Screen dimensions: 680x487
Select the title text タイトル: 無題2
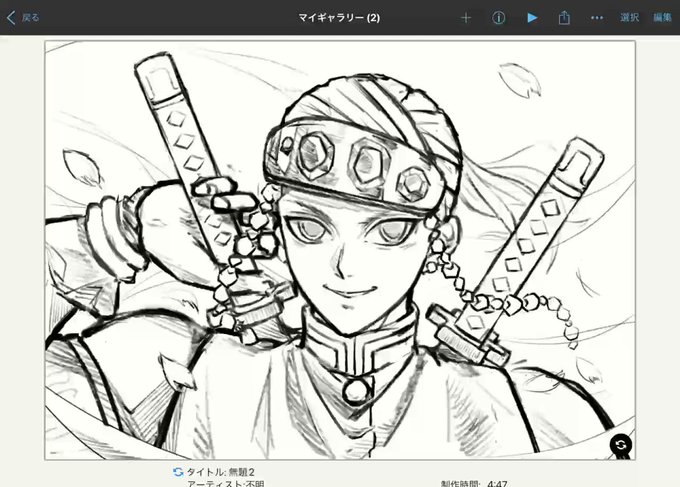[220, 472]
